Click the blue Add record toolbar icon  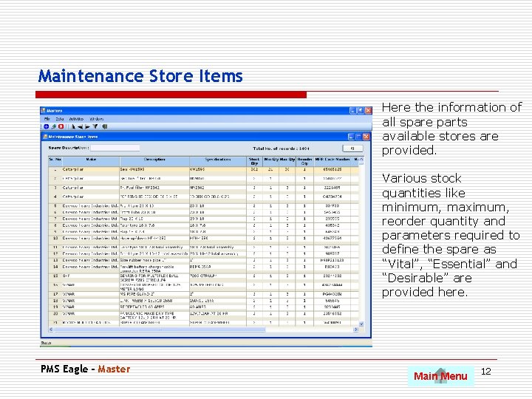(x=47, y=126)
